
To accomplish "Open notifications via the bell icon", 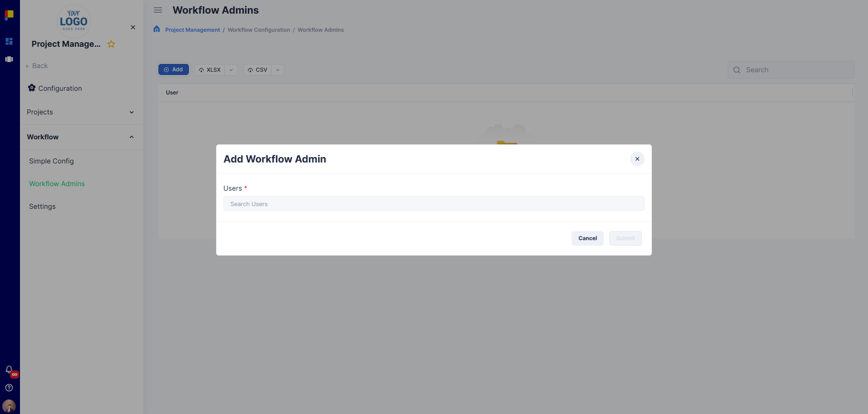I will (x=8, y=370).
